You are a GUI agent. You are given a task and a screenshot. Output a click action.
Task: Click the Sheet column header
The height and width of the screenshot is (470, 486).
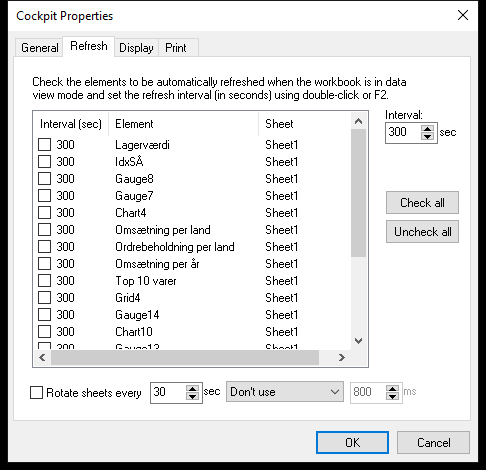tap(305, 124)
